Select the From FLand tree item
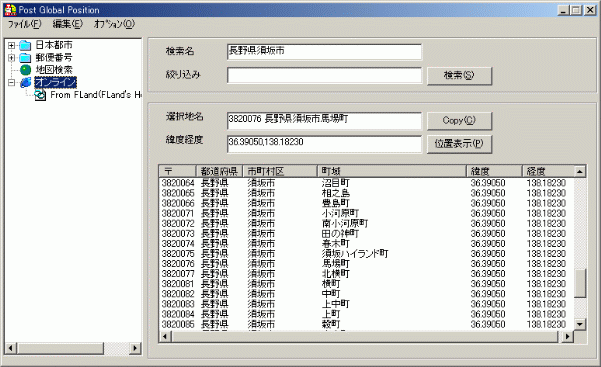This screenshot has height=367, width=601. tap(96, 95)
